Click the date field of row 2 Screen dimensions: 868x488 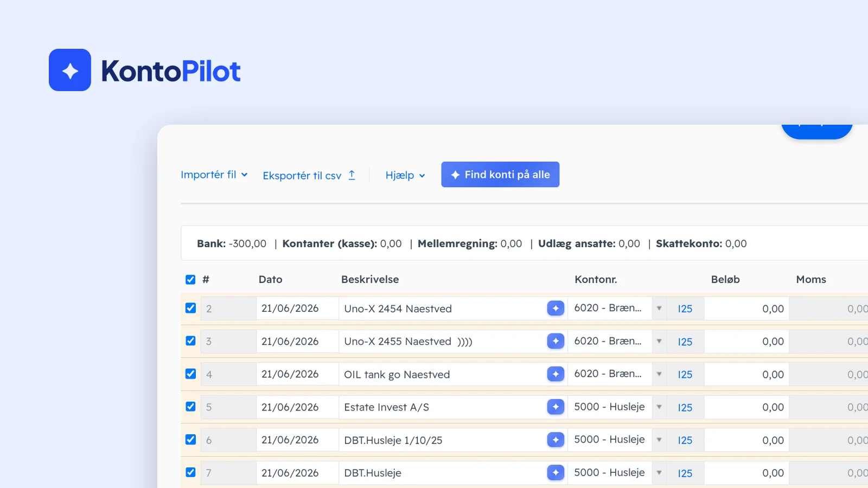pos(297,308)
